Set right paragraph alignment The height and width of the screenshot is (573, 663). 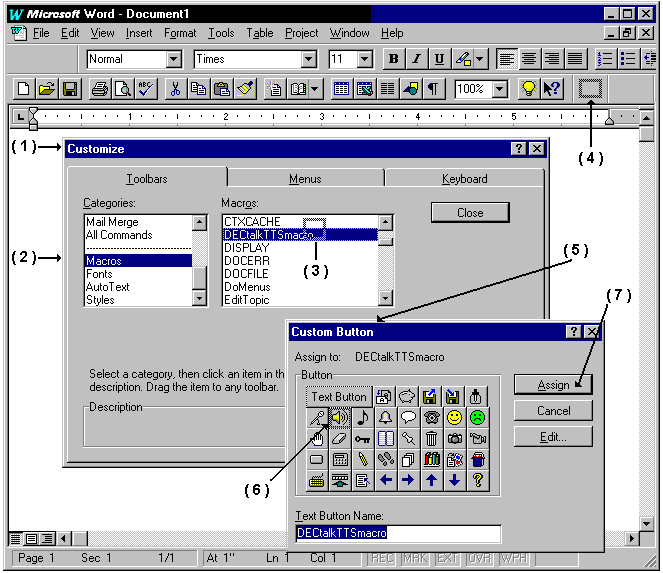click(x=552, y=59)
